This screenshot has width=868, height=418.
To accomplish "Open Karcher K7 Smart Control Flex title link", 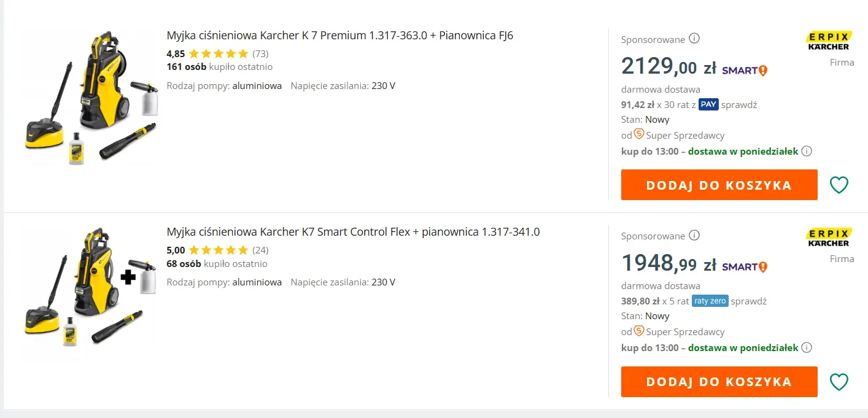I will pyautogui.click(x=353, y=232).
